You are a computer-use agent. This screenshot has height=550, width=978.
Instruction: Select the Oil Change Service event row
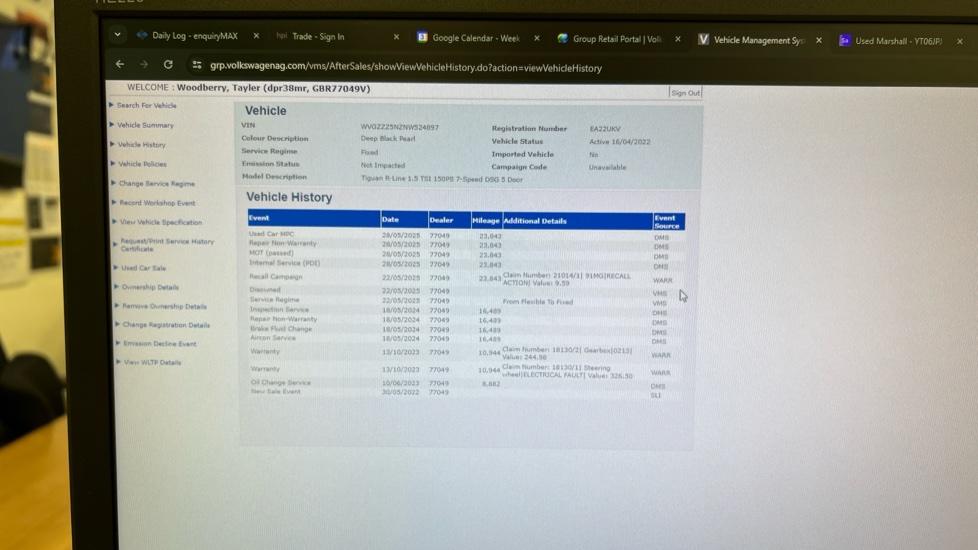466,384
